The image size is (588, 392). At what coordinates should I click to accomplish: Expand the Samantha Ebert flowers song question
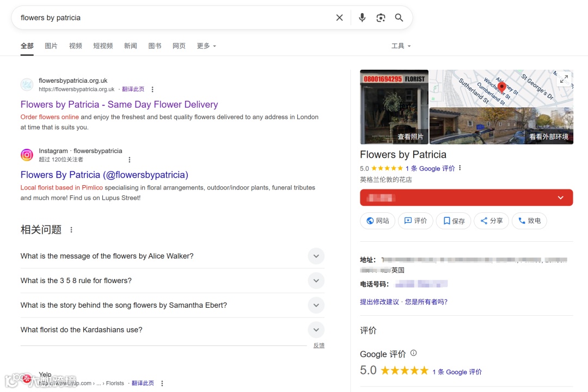click(316, 305)
